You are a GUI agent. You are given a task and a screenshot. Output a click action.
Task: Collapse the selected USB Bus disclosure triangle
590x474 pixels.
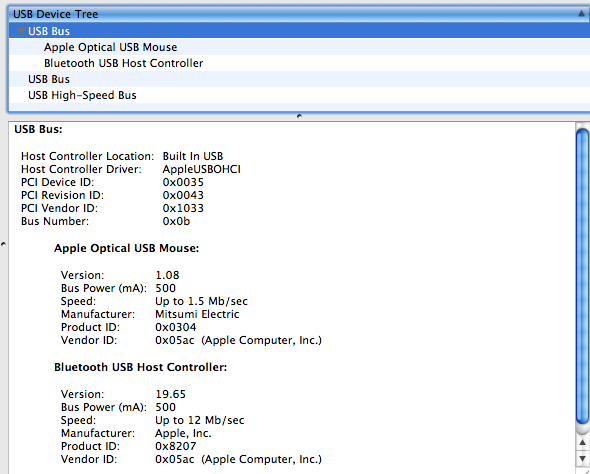coord(21,31)
